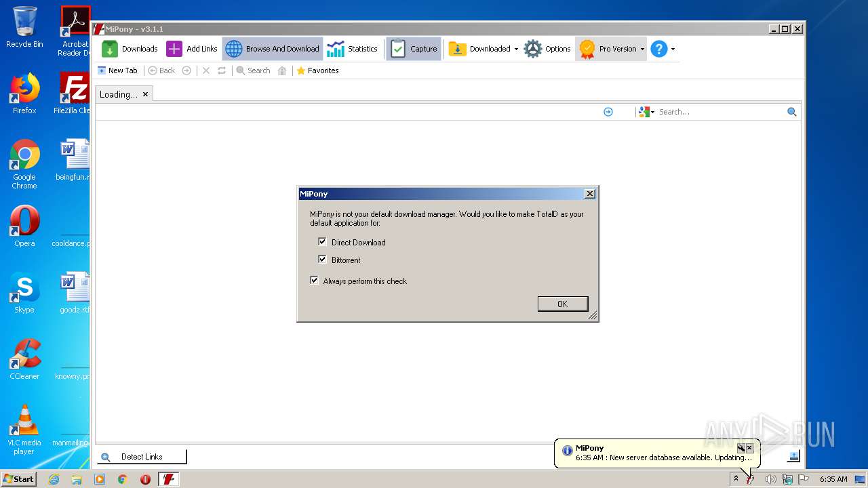This screenshot has height=488, width=868.
Task: Close the Loading... tab
Action: point(145,94)
